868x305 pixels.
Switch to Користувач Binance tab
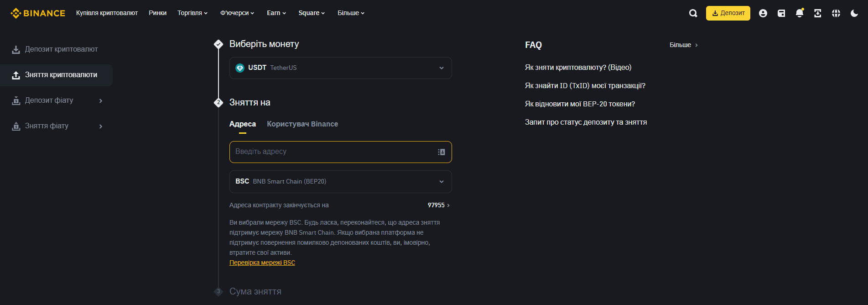[x=302, y=124]
